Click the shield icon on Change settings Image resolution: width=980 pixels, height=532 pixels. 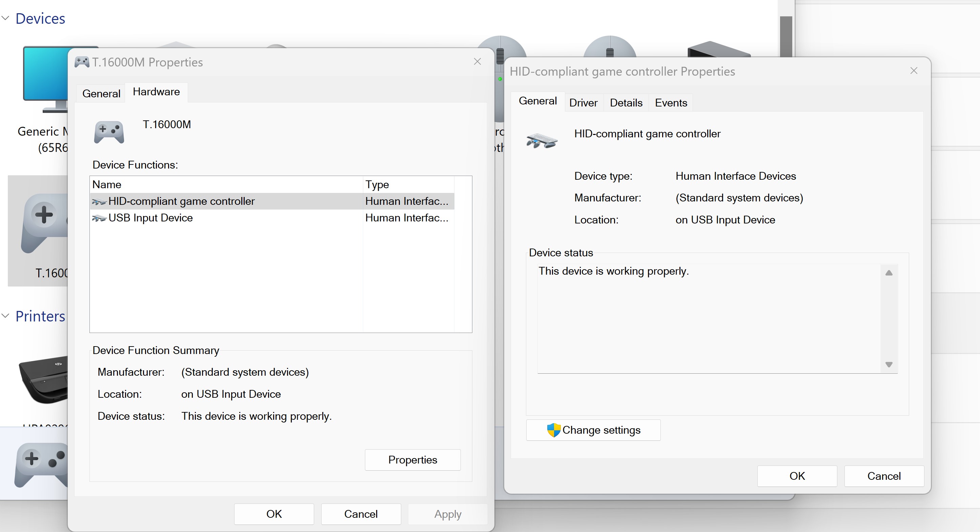click(553, 430)
